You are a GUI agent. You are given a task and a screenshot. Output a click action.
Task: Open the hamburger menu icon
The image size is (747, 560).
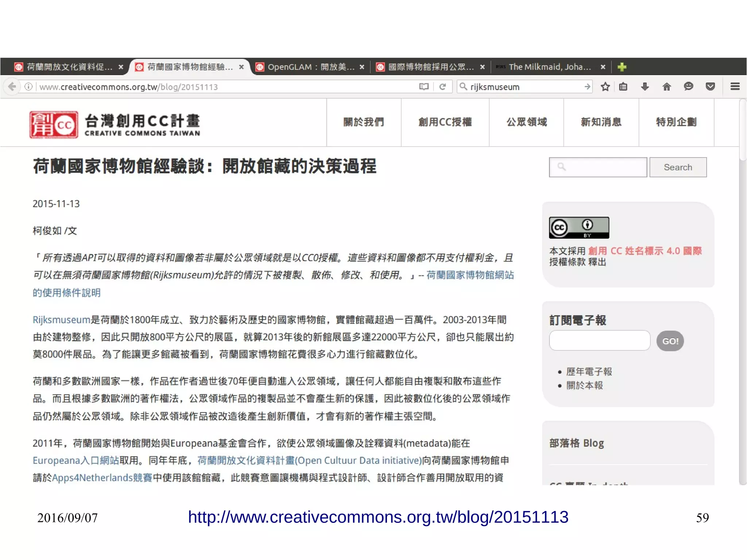[735, 87]
